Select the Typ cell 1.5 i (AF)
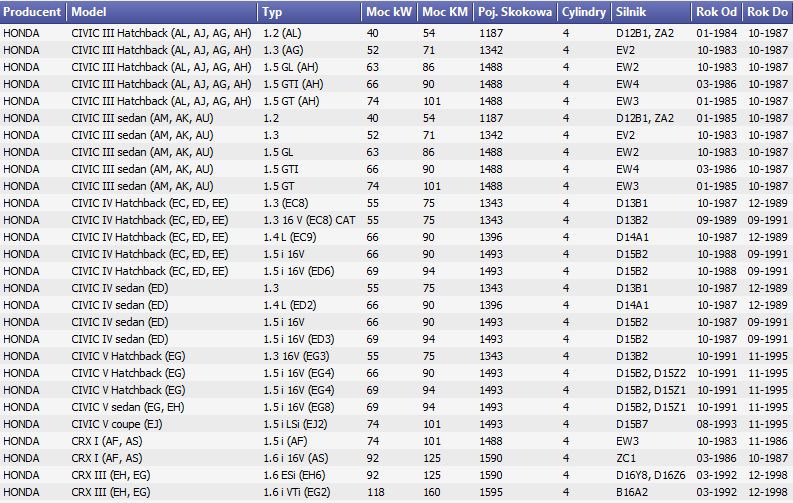This screenshot has height=503, width=793. tap(285, 441)
